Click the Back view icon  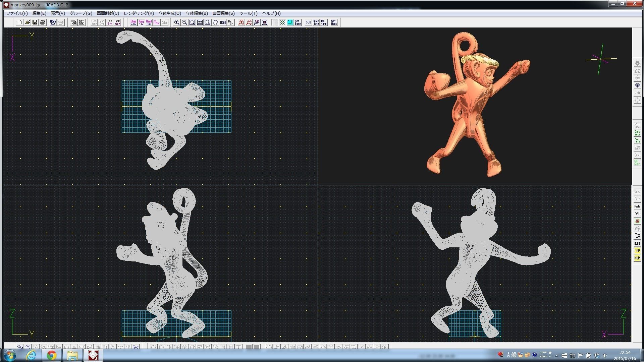pyautogui.click(x=231, y=22)
